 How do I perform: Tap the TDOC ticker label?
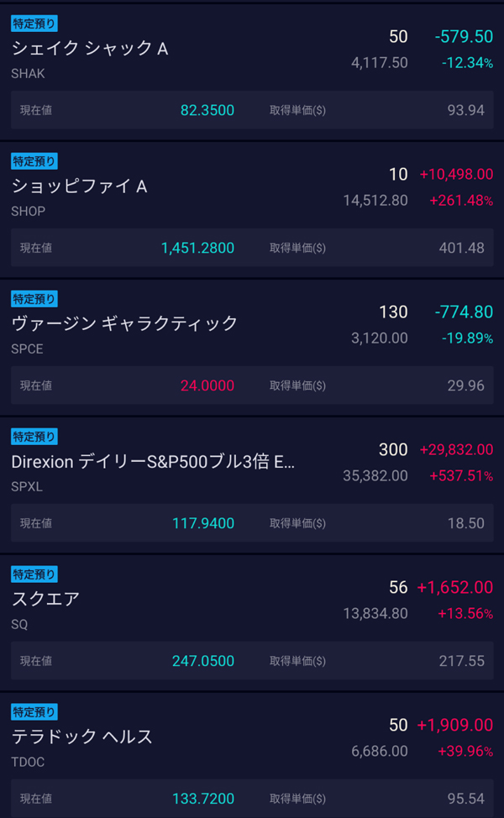(x=28, y=762)
